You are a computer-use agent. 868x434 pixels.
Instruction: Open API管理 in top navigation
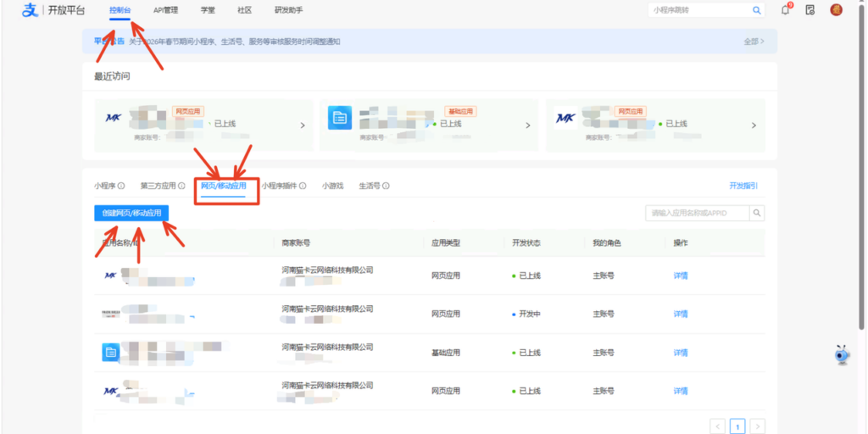(x=165, y=10)
